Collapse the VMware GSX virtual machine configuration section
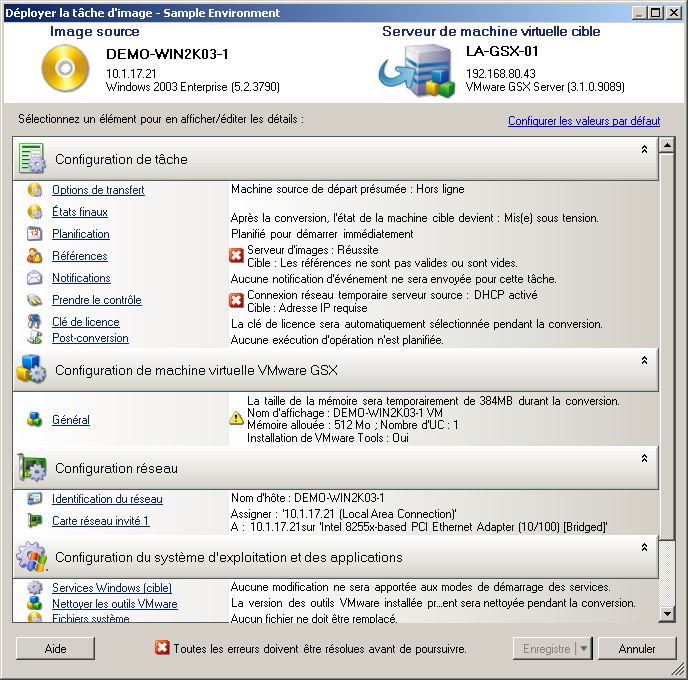This screenshot has height=680, width=688. pyautogui.click(x=644, y=360)
